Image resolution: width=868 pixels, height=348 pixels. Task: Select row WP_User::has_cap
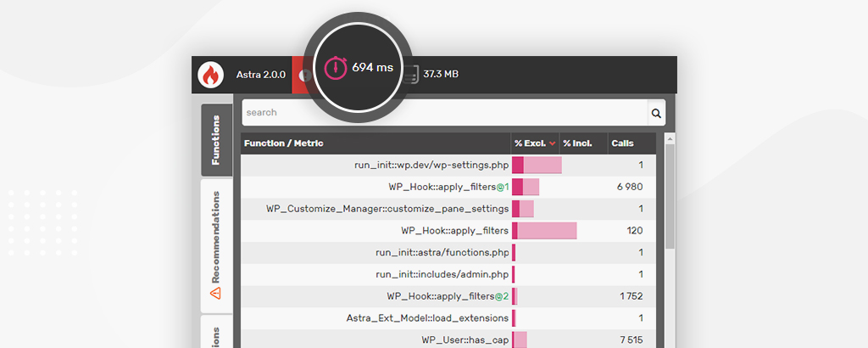448,340
